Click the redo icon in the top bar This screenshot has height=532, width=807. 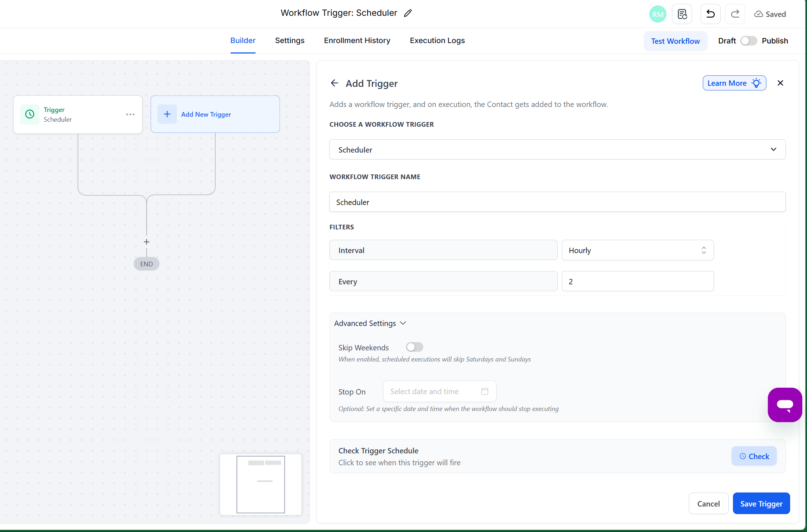[735, 14]
